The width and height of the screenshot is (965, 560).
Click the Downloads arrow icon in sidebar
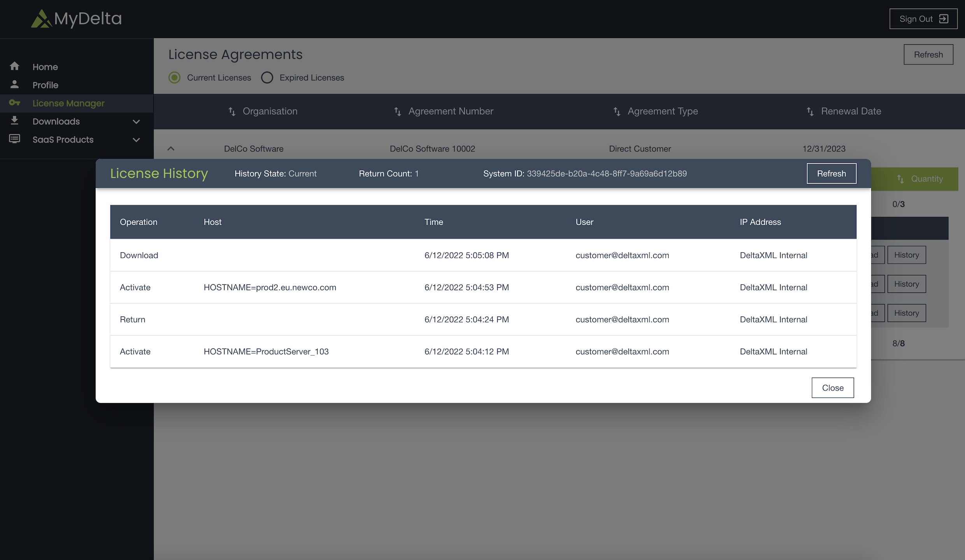click(x=14, y=121)
